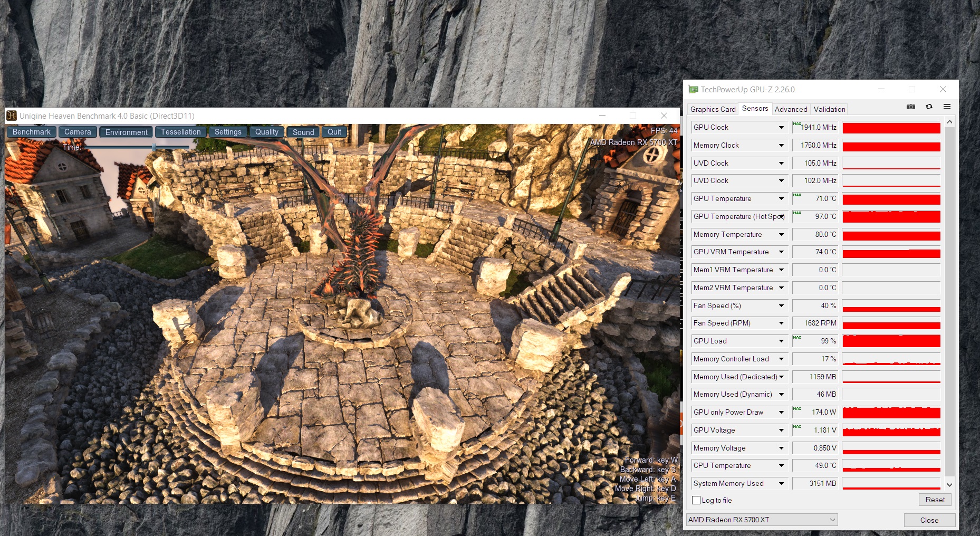Click the Unigine Heaven title bar icon

[x=12, y=116]
